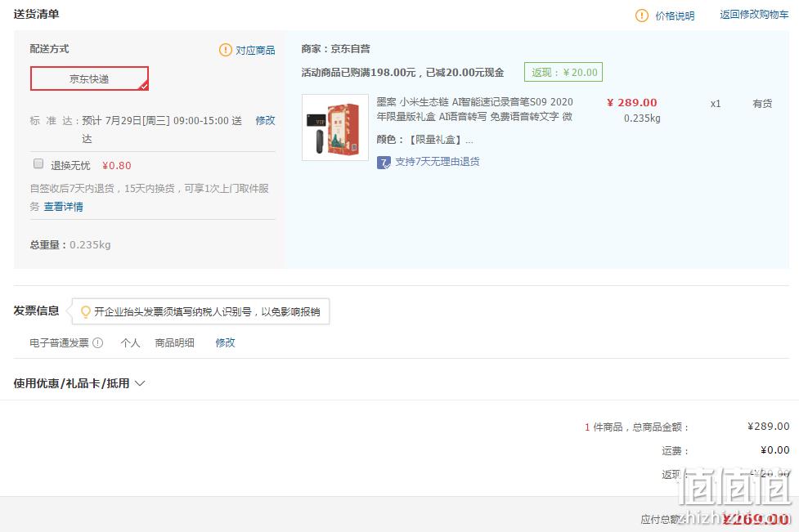Open 支持7天无理由退货 link
This screenshot has height=532, width=799.
[438, 162]
